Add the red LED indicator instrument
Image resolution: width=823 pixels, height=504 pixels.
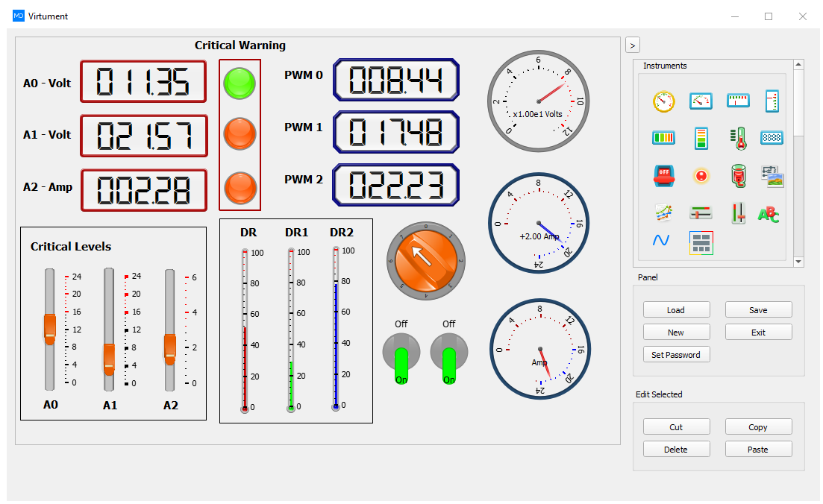(701, 175)
